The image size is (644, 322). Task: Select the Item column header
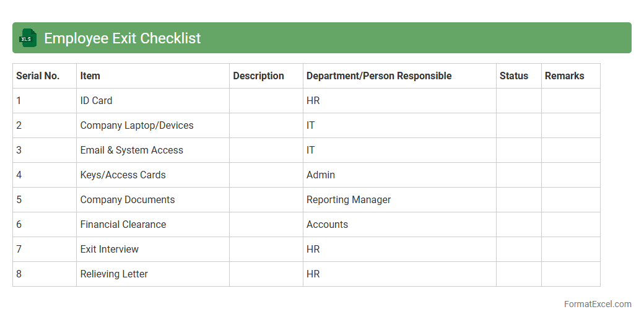coord(90,76)
